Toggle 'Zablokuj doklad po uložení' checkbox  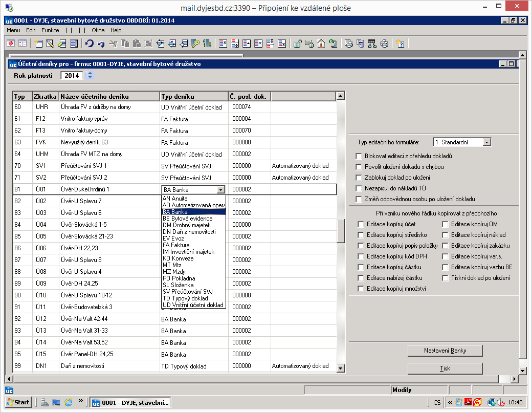[359, 178]
